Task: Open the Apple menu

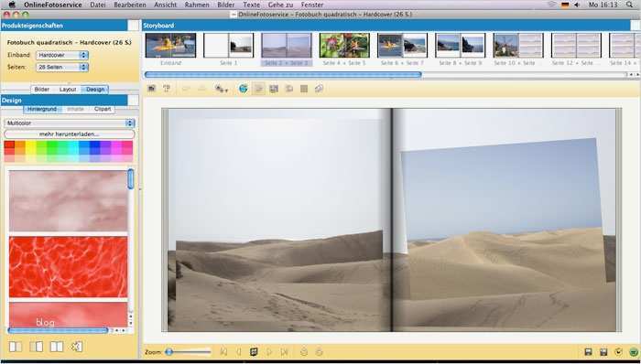Action: pyautogui.click(x=11, y=5)
